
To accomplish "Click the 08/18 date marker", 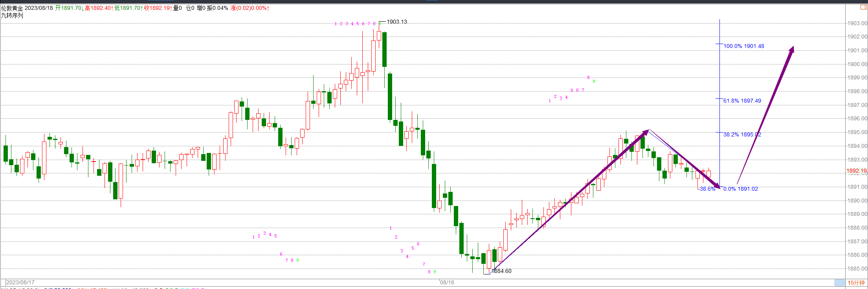I will tap(447, 282).
